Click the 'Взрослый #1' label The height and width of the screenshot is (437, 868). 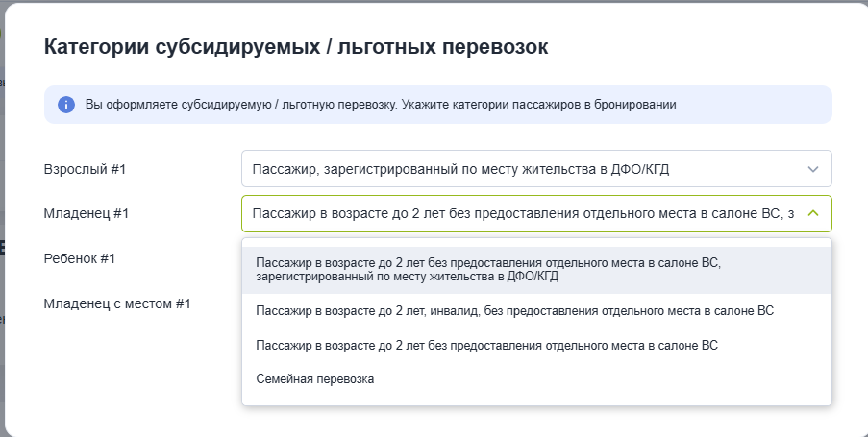[x=85, y=169]
